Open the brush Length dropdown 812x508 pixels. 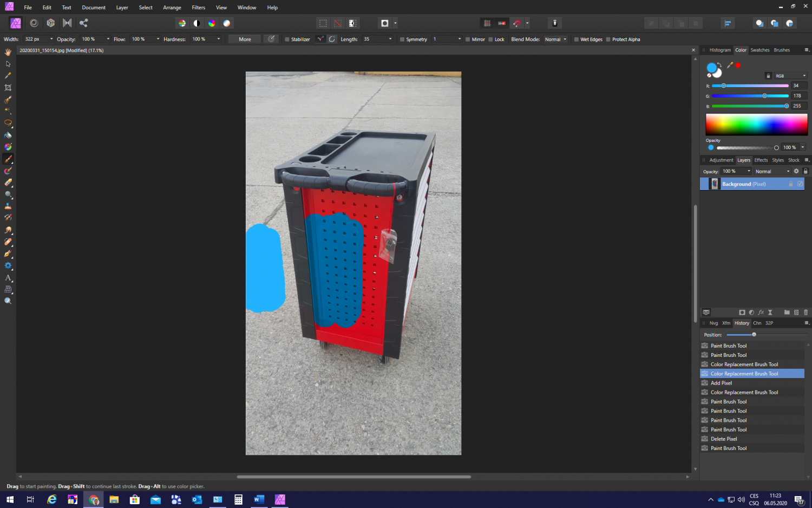tap(391, 39)
